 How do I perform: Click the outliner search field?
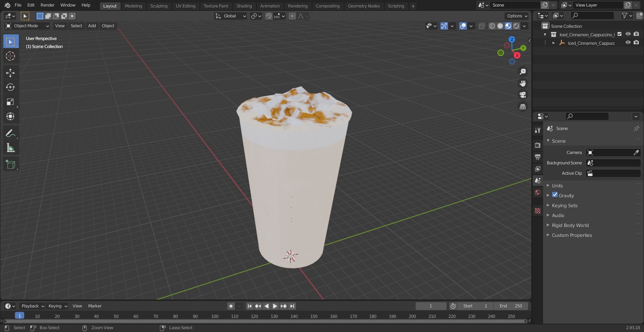point(592,16)
